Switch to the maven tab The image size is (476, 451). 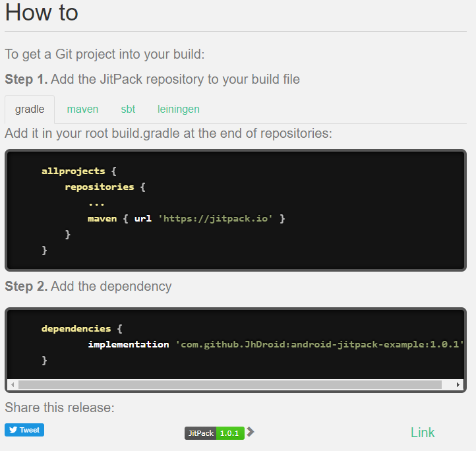pyautogui.click(x=82, y=109)
